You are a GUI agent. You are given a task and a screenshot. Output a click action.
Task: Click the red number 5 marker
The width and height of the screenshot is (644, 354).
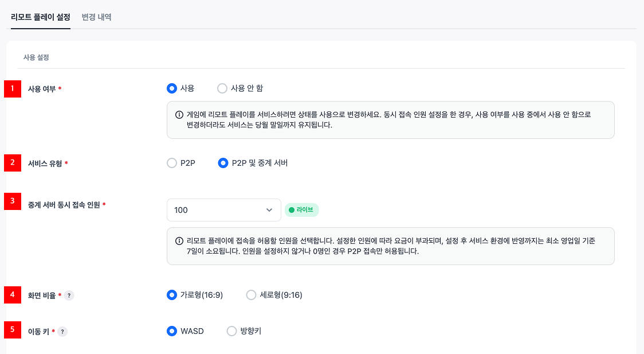click(x=13, y=330)
